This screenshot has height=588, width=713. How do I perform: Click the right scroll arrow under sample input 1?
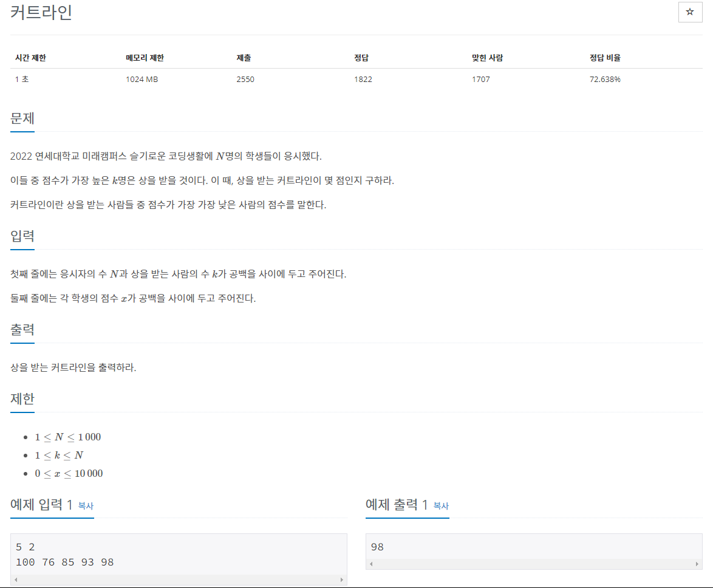pyautogui.click(x=343, y=580)
